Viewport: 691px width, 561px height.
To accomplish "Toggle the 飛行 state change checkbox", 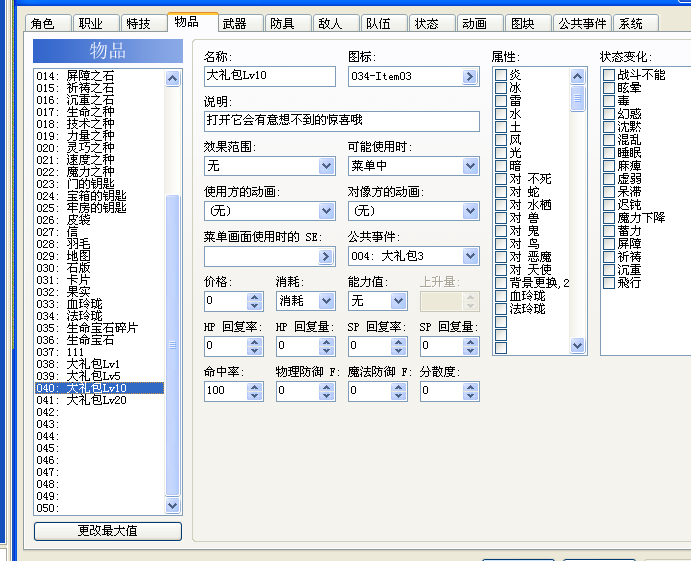I will [x=609, y=283].
